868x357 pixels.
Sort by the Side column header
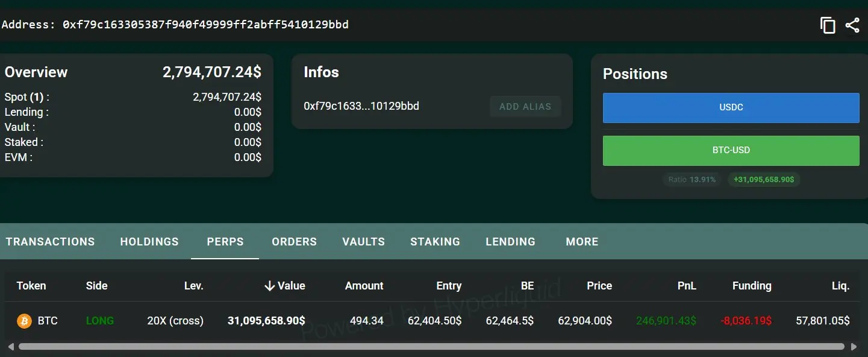96,286
